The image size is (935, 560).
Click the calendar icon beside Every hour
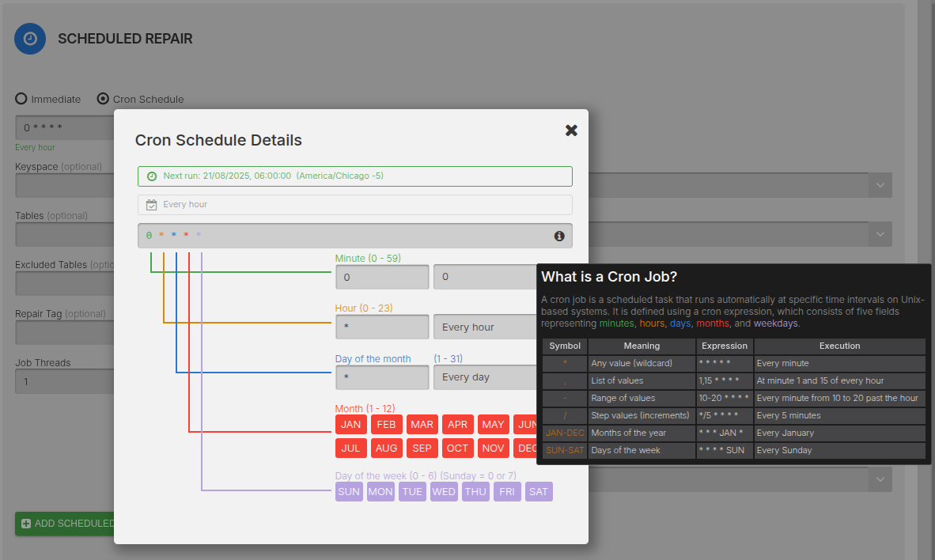coord(152,205)
